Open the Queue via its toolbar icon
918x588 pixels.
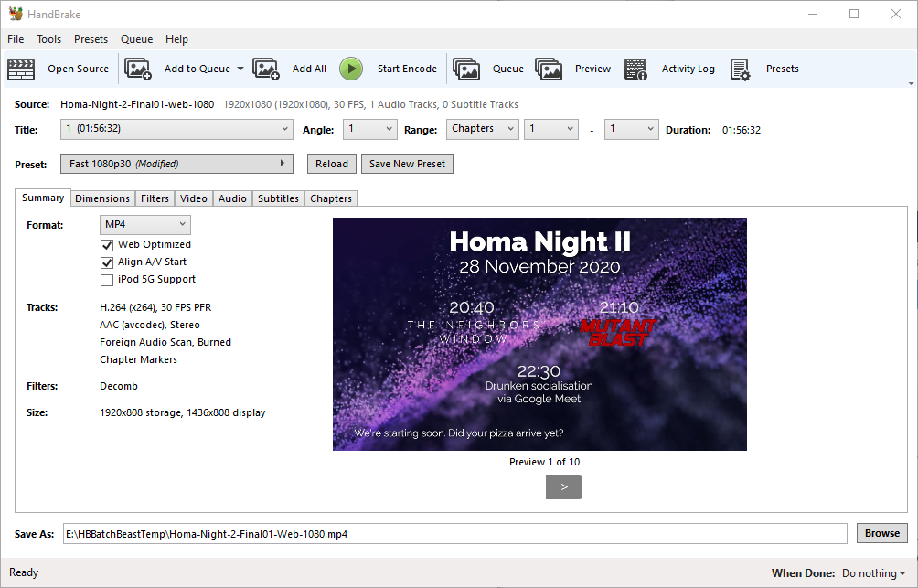coord(466,69)
